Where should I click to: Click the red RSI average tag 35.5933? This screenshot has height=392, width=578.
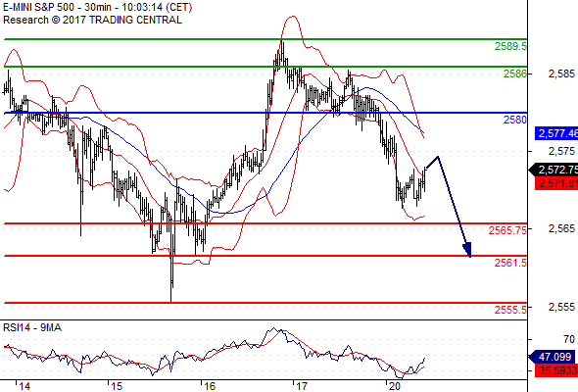tap(556, 370)
